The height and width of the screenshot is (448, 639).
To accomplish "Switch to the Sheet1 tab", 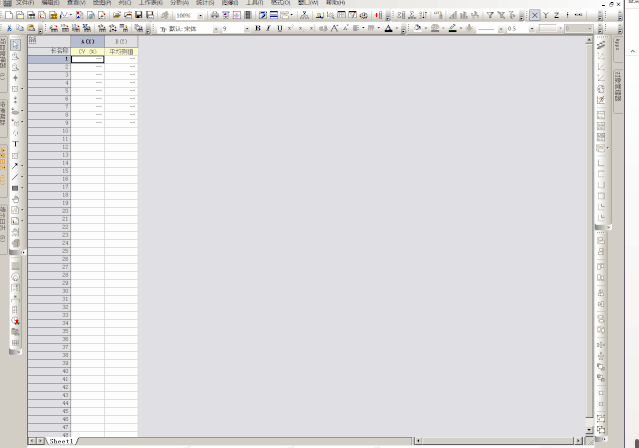I will pyautogui.click(x=62, y=441).
